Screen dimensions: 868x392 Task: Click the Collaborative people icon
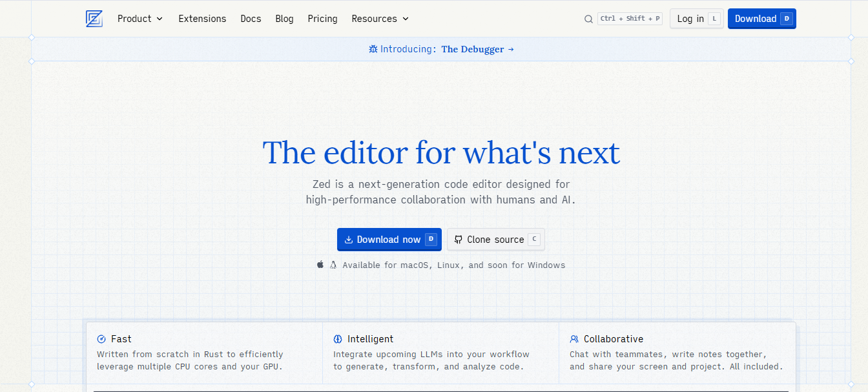click(574, 339)
